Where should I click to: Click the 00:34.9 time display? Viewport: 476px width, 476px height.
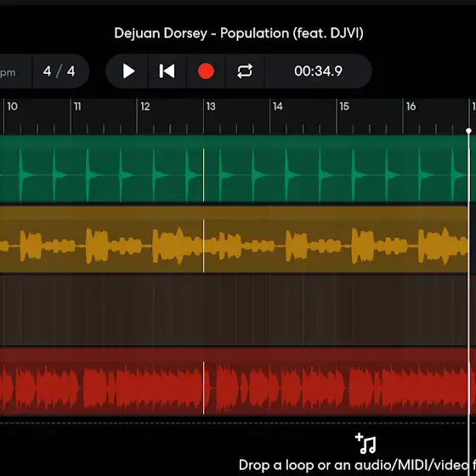pos(318,71)
